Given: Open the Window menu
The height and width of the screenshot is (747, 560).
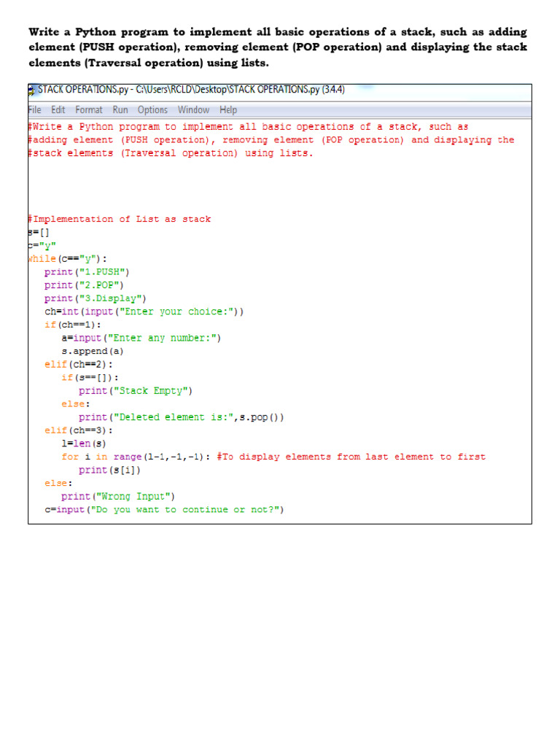Looking at the screenshot, I should pyautogui.click(x=193, y=110).
